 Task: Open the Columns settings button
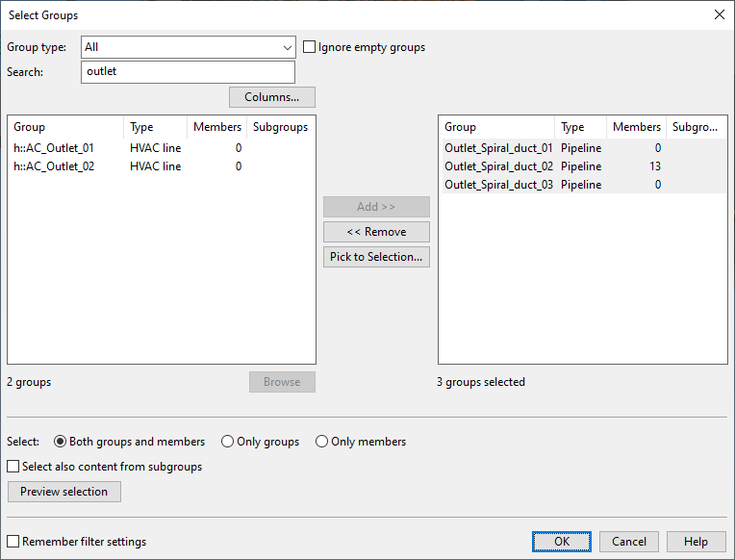point(272,97)
